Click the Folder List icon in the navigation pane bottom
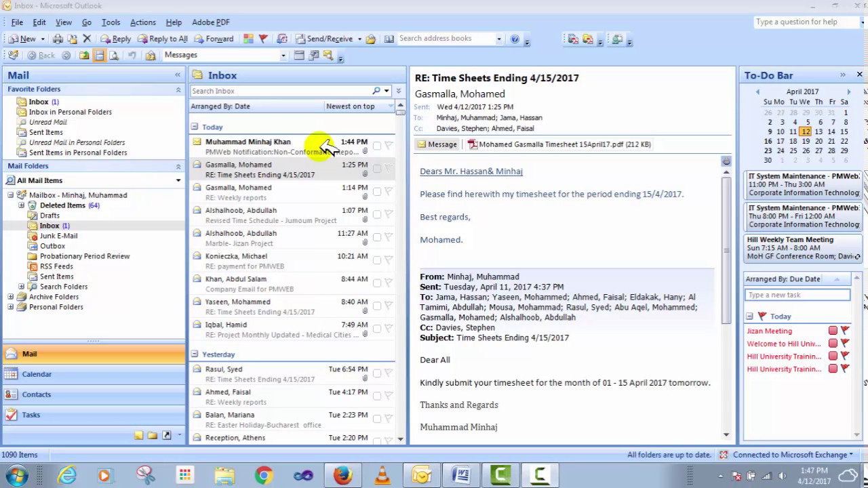 [x=153, y=435]
